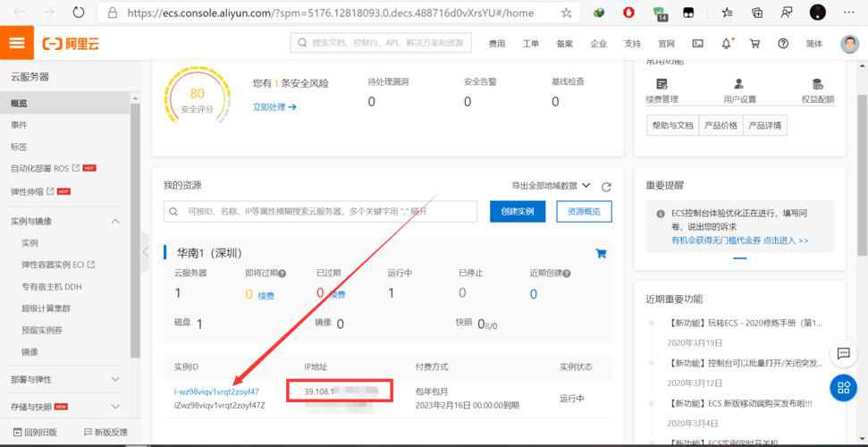Click 产品价格 button
This screenshot has width=868, height=447.
pos(721,125)
